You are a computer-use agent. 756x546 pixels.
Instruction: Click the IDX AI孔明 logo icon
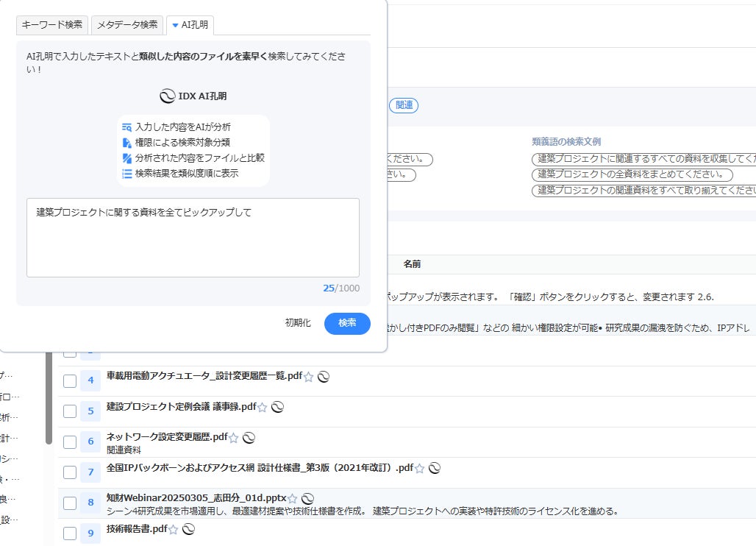(x=167, y=96)
